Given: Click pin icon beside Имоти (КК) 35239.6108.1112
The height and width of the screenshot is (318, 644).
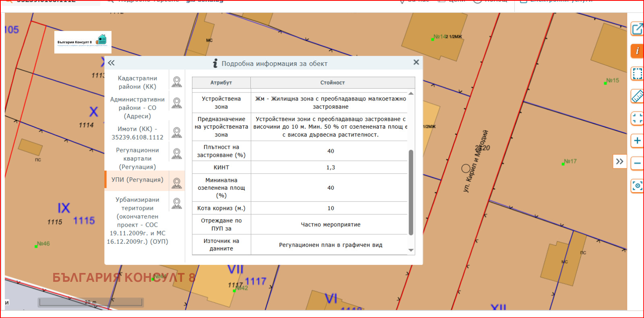Looking at the screenshot, I should [177, 133].
